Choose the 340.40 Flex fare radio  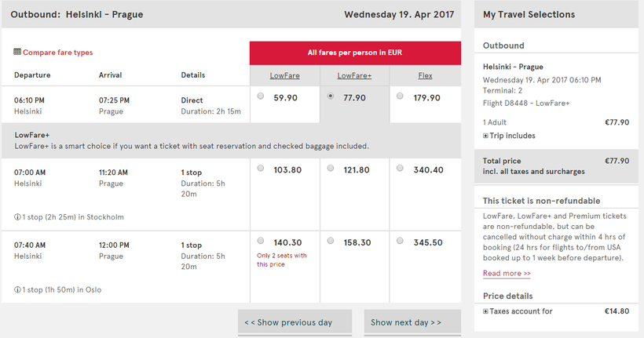[400, 168]
